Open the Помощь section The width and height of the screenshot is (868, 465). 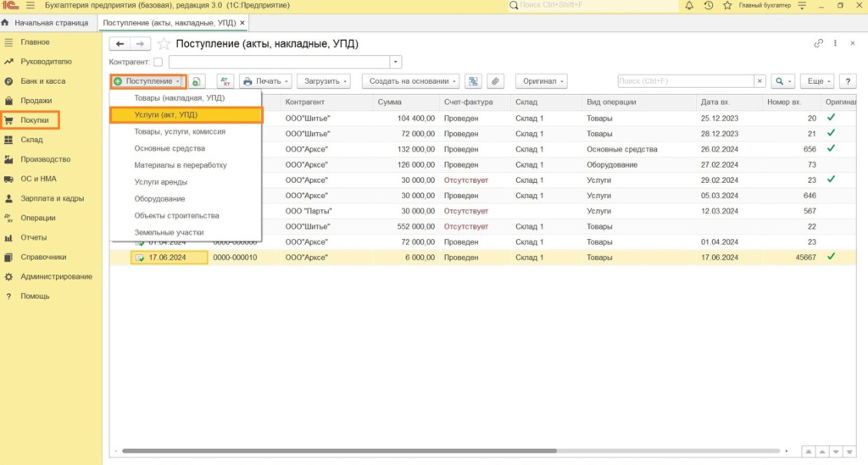tap(35, 296)
